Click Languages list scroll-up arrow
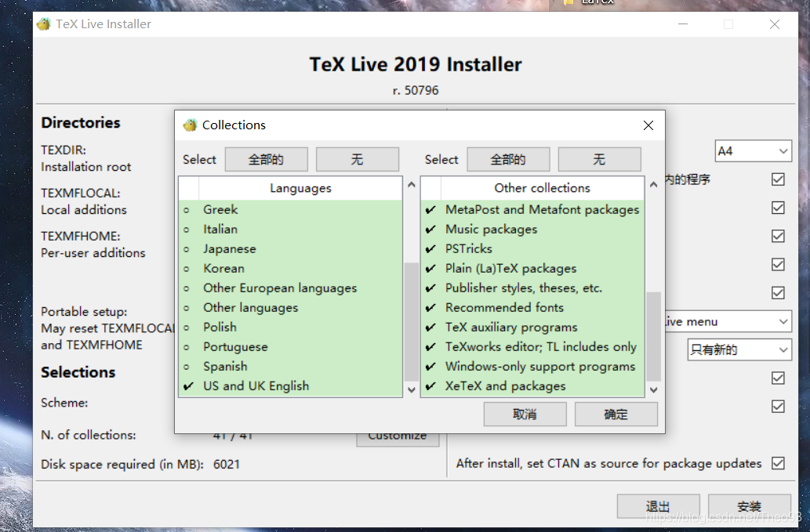This screenshot has height=532, width=810. 411,185
